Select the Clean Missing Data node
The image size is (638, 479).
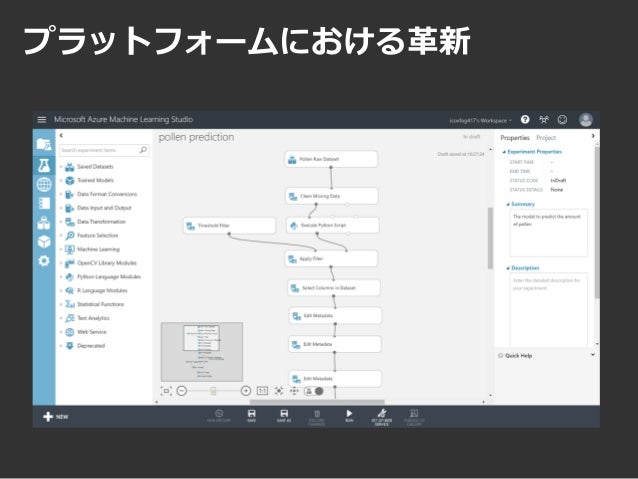[x=332, y=196]
